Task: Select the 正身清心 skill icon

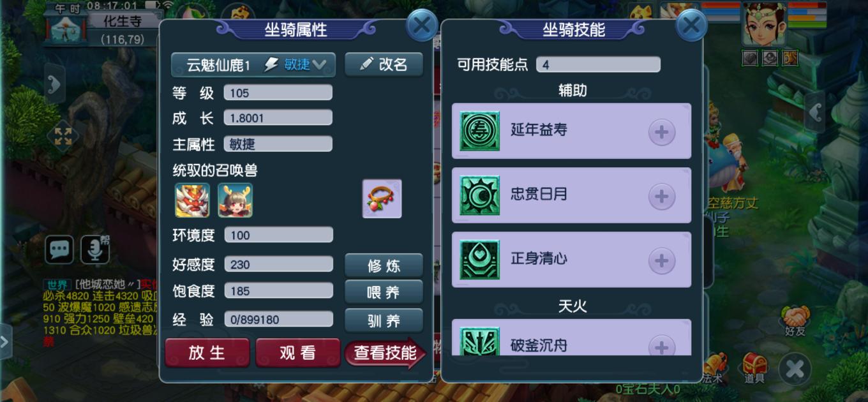Action: click(480, 260)
